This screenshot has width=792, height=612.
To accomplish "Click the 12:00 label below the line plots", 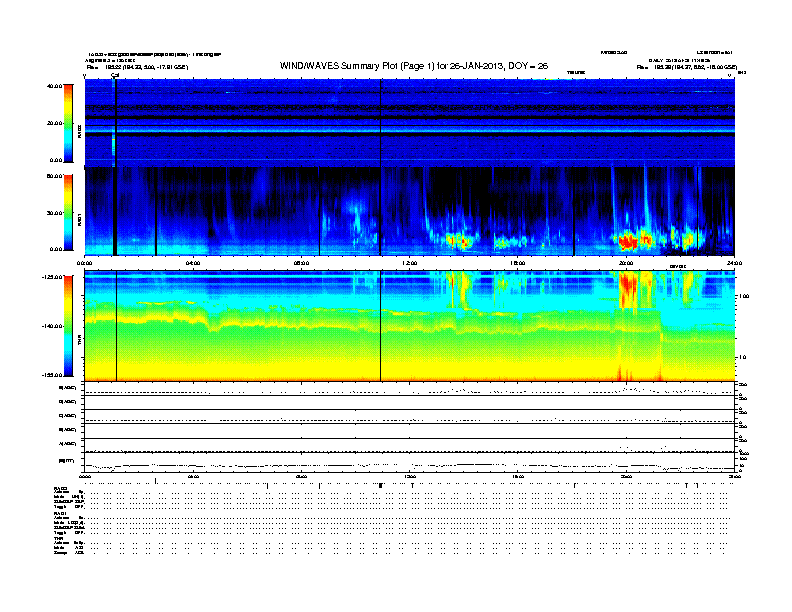I will pos(410,476).
